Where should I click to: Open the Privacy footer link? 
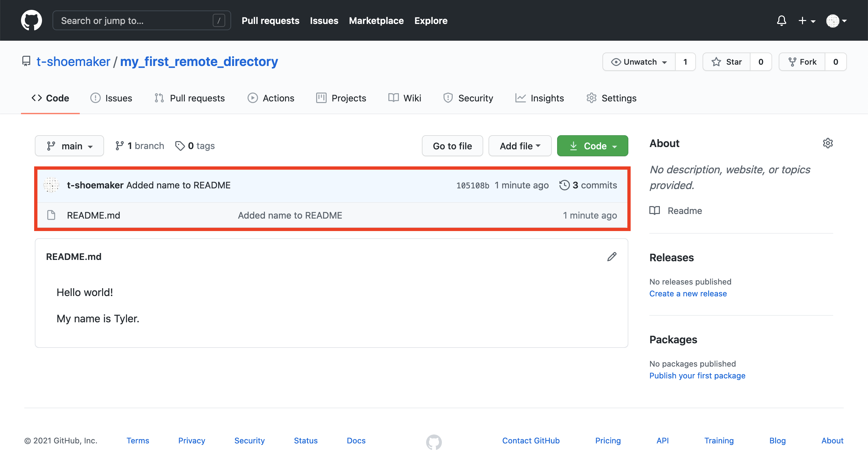tap(191, 440)
